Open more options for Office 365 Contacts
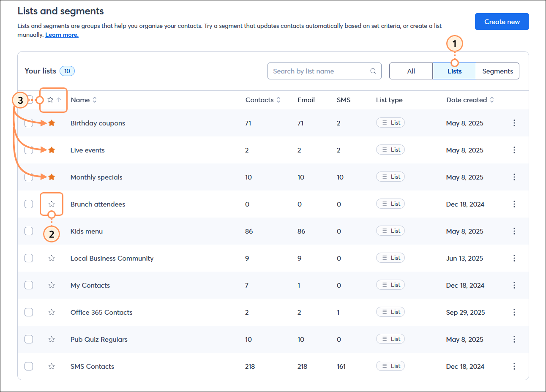546x392 pixels. [x=514, y=312]
